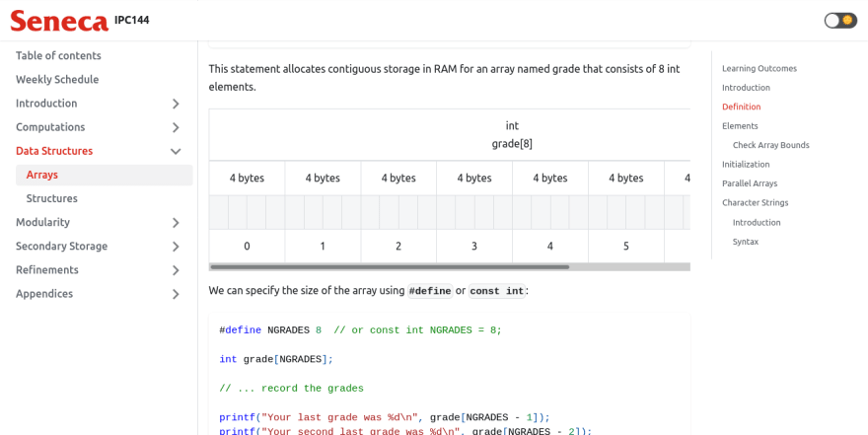
Task: Expand the Introduction section chevron
Action: (x=176, y=104)
